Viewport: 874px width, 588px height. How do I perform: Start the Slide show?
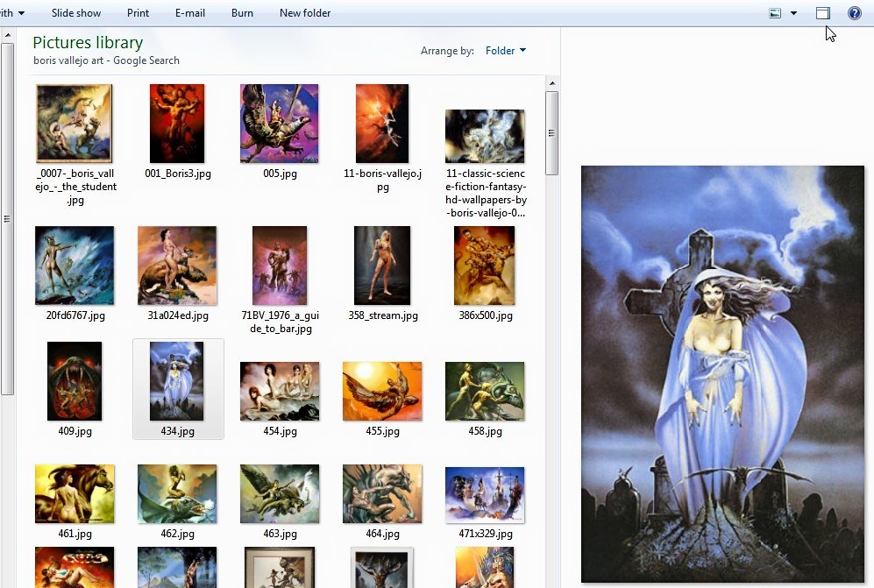pyautogui.click(x=76, y=13)
